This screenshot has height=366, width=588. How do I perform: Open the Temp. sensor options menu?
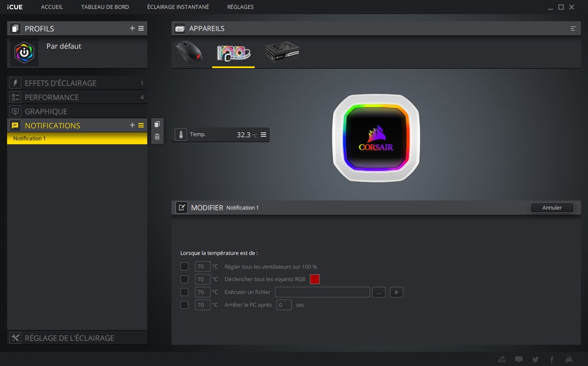coord(263,135)
